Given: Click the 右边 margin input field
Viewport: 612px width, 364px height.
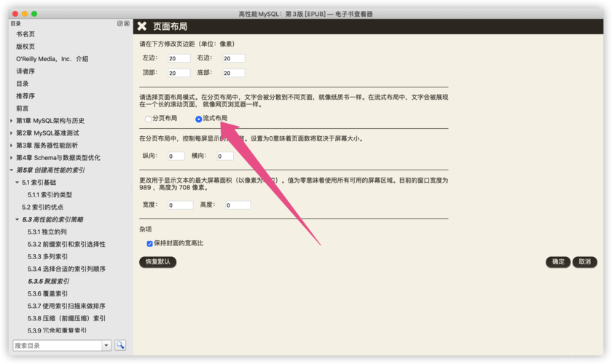Looking at the screenshot, I should click(234, 58).
